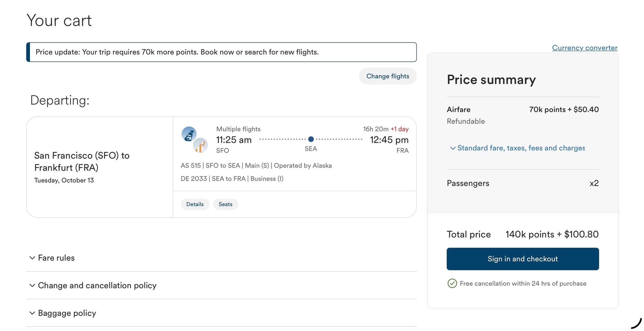Viewport: 644px width, 331px height.
Task: Expand the Fare rules section
Action: 221,258
